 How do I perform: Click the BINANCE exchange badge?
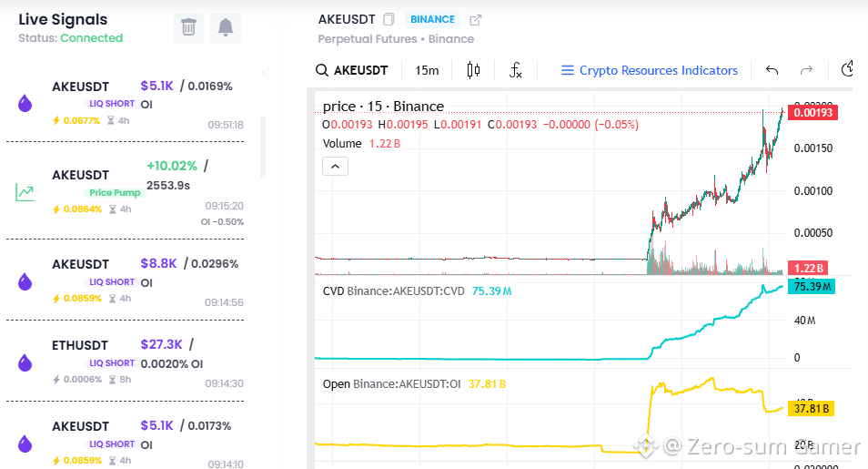pos(432,19)
